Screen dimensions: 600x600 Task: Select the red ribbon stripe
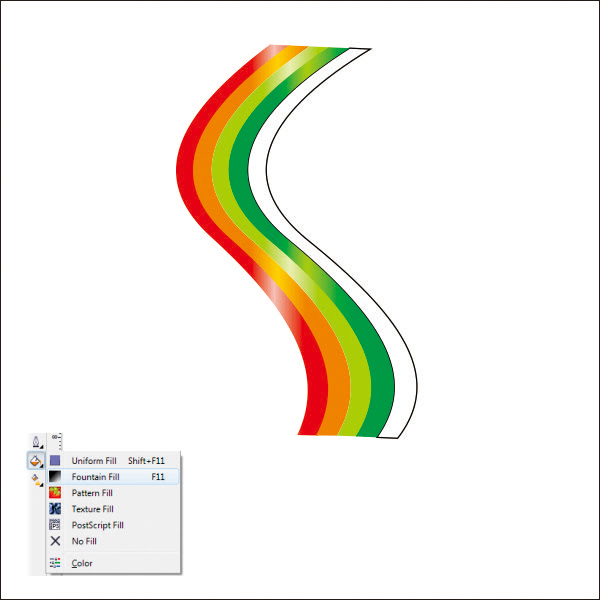click(x=185, y=168)
